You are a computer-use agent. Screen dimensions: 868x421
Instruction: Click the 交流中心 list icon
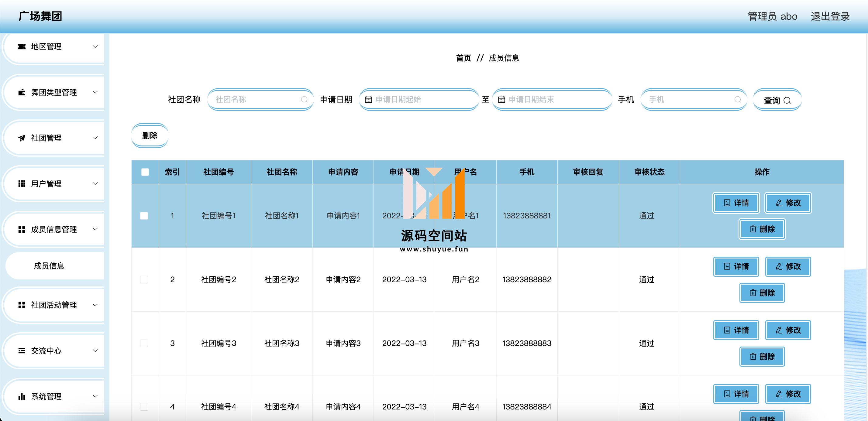pyautogui.click(x=22, y=351)
